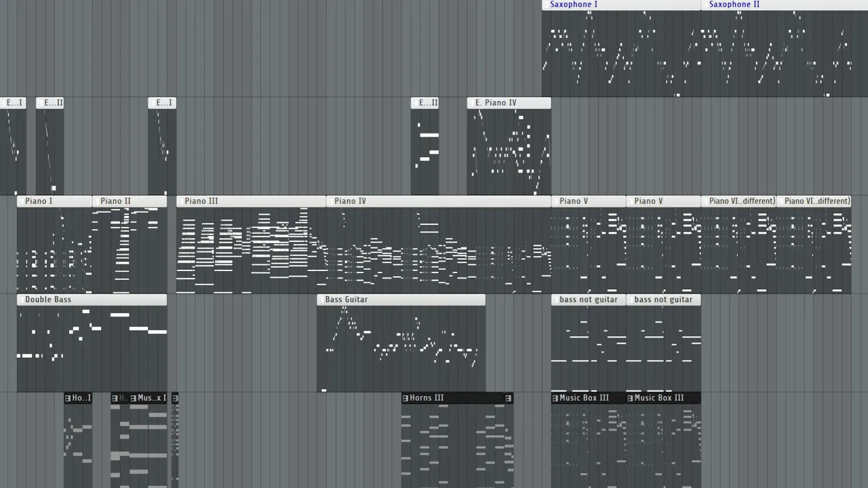Open the Saxophone II clip menu icon
The image size is (868, 488).
[705, 5]
